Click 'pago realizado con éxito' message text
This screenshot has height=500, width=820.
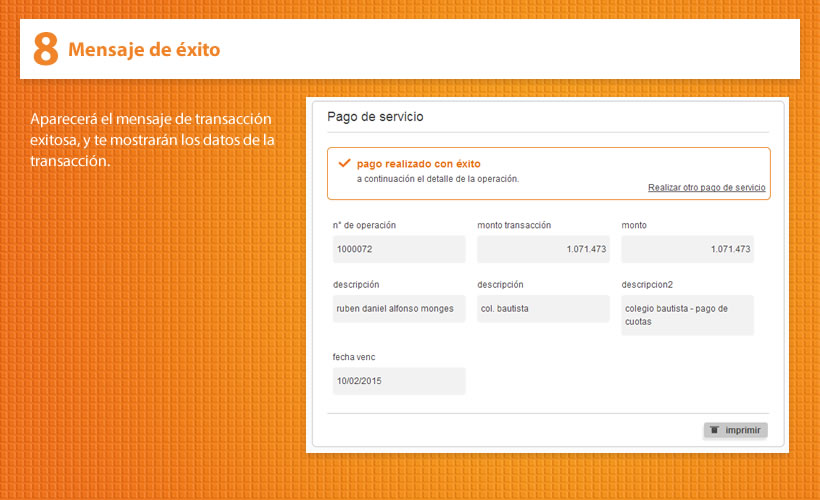click(418, 163)
